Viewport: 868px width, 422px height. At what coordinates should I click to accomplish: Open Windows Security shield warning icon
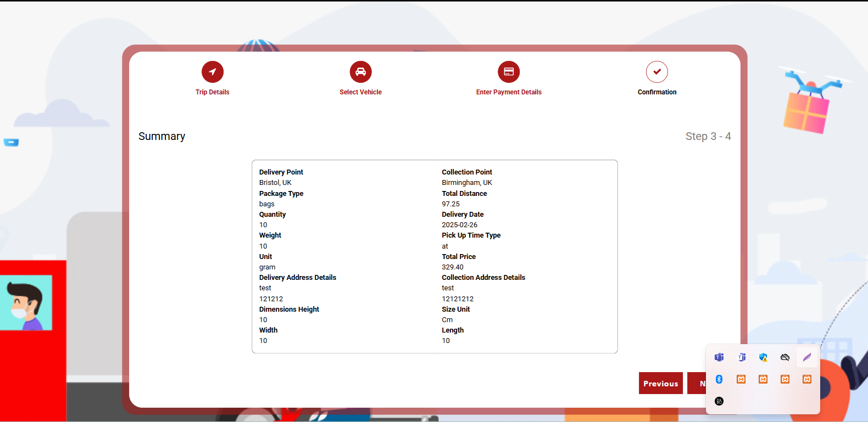[x=763, y=357]
